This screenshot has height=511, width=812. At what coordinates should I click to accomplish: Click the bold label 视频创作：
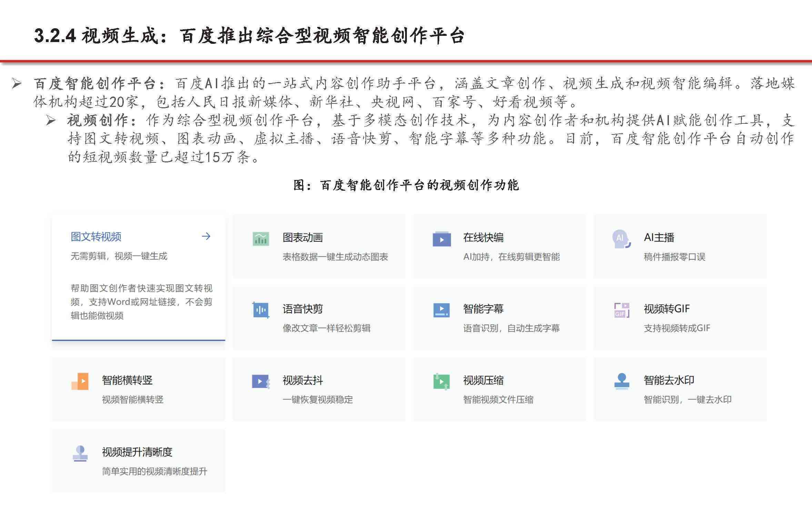102,120
